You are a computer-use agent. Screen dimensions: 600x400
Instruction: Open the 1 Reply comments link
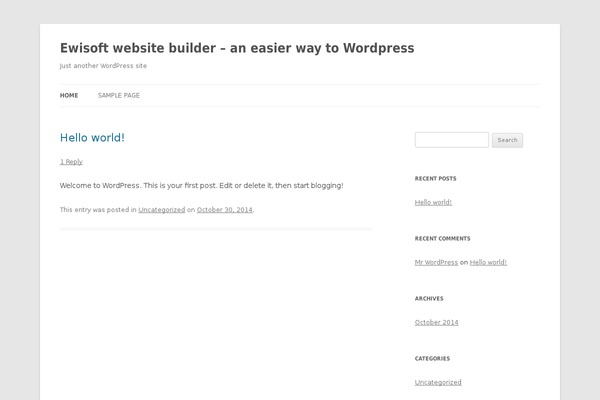click(x=71, y=162)
